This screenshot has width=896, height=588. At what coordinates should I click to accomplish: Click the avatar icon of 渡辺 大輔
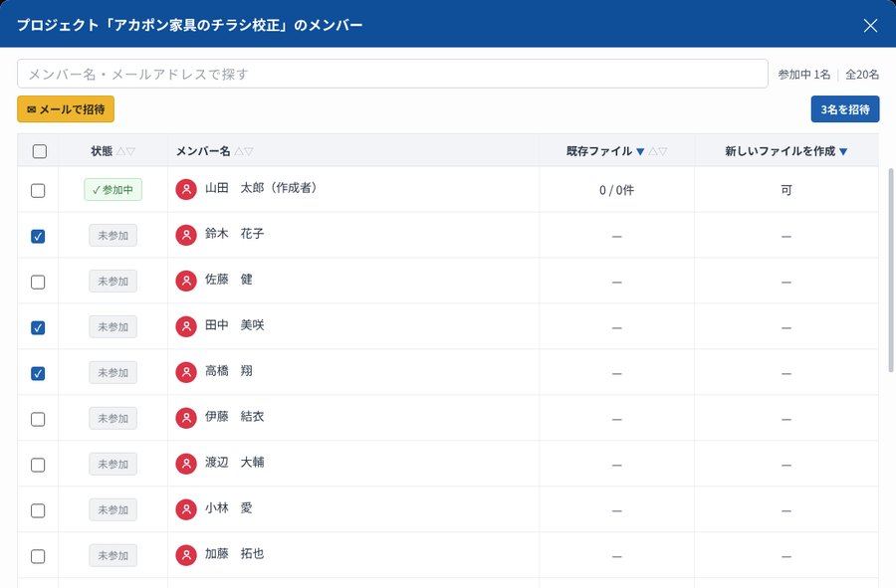click(186, 464)
